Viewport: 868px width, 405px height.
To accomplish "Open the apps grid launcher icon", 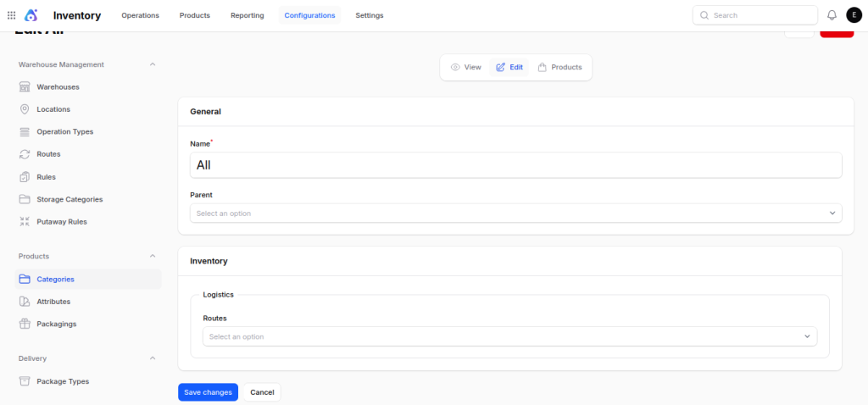I will [x=11, y=15].
